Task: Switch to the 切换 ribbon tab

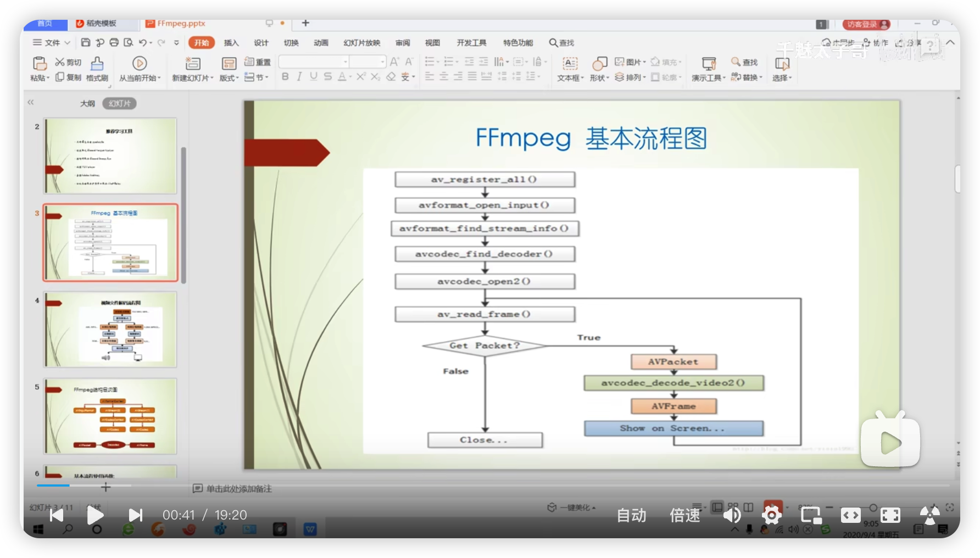Action: click(291, 42)
